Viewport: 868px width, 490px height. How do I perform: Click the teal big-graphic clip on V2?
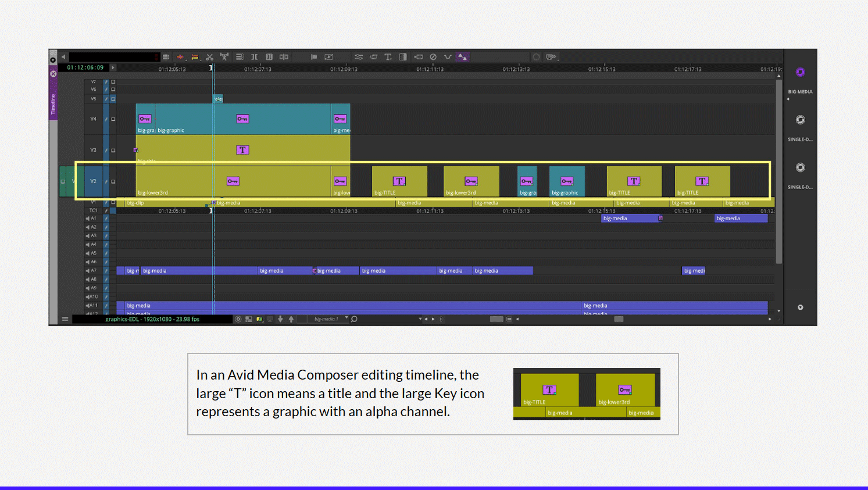point(567,181)
